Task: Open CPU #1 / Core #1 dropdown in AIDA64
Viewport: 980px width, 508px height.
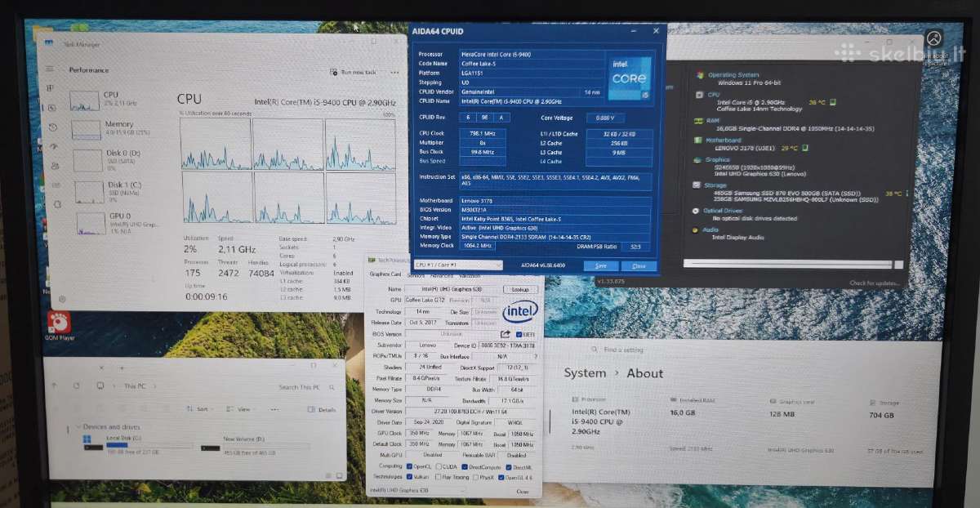Action: coord(458,265)
